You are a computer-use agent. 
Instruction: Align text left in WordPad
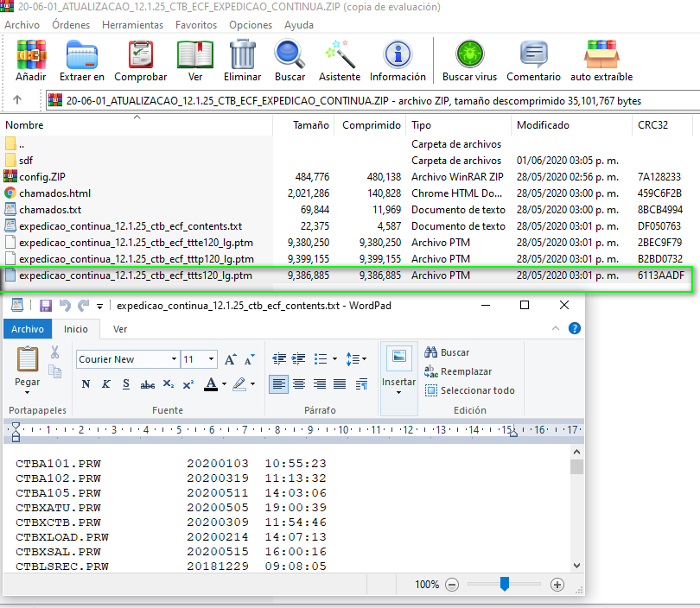point(278,383)
